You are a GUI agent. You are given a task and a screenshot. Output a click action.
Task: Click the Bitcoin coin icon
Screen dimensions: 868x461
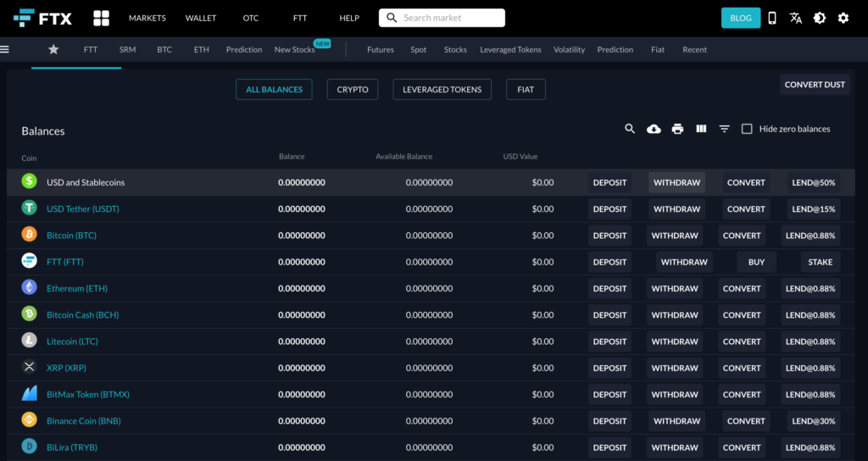click(x=29, y=234)
